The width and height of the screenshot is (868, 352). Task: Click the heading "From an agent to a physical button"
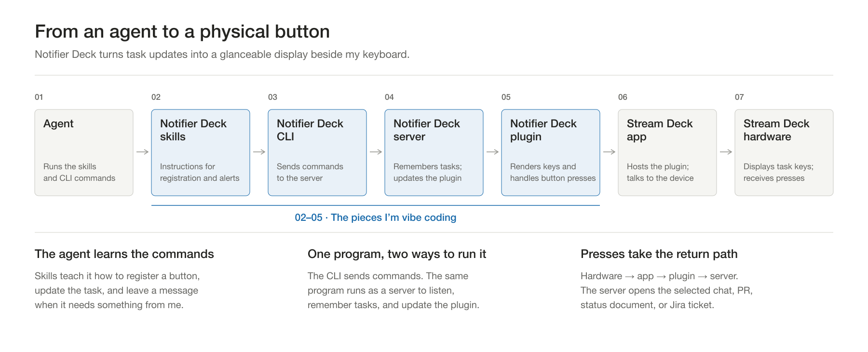point(182,32)
